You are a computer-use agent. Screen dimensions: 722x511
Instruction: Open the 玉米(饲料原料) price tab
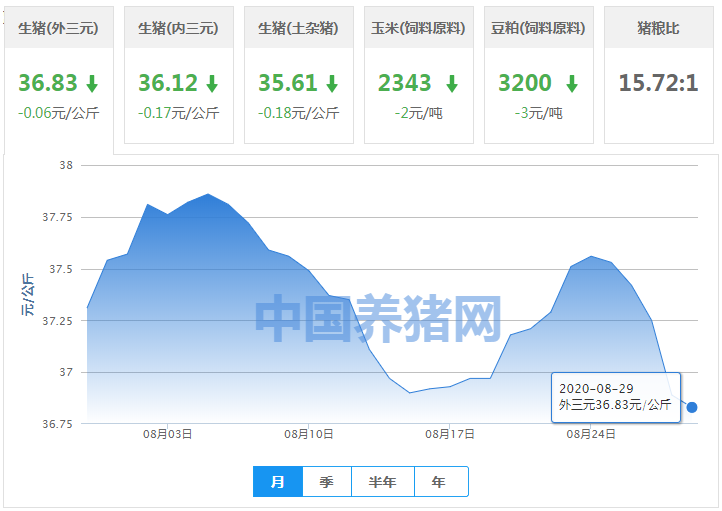(418, 28)
